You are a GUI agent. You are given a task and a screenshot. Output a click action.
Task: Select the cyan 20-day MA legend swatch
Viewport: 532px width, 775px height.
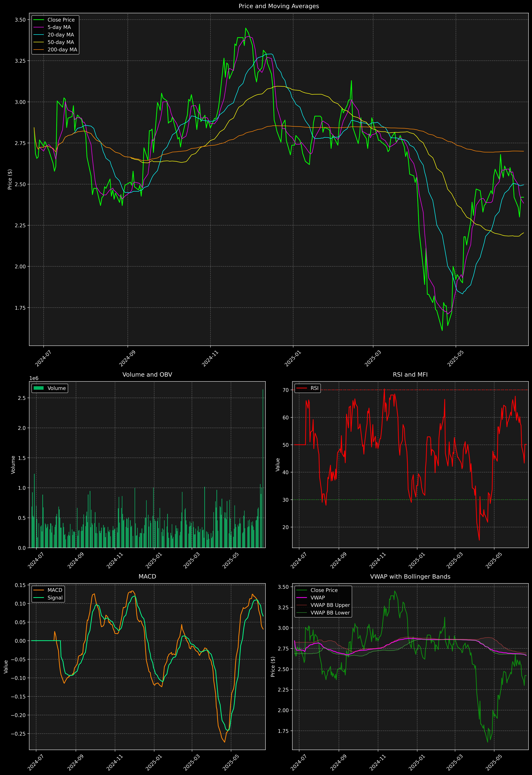pyautogui.click(x=39, y=35)
